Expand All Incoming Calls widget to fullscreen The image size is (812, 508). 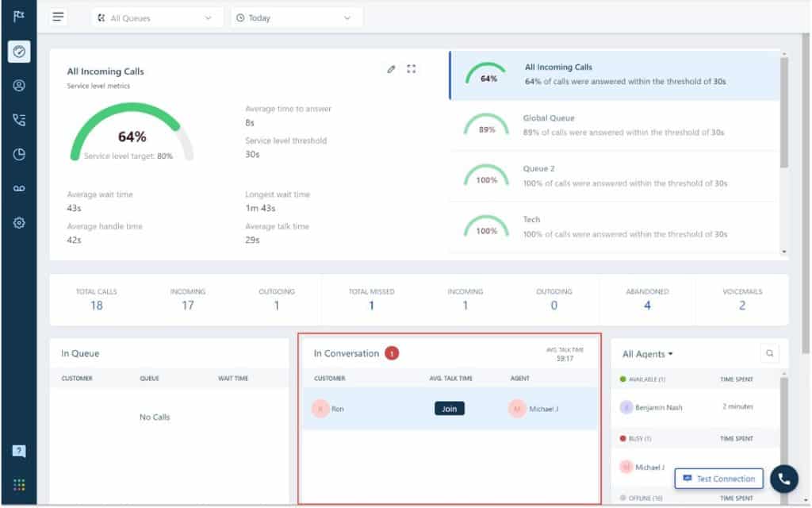click(x=412, y=69)
